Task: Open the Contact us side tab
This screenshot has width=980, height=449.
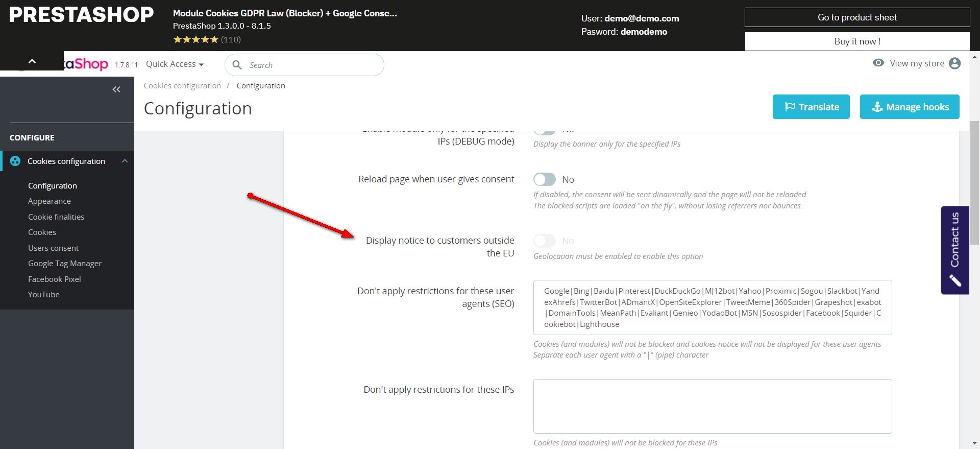Action: coord(955,250)
